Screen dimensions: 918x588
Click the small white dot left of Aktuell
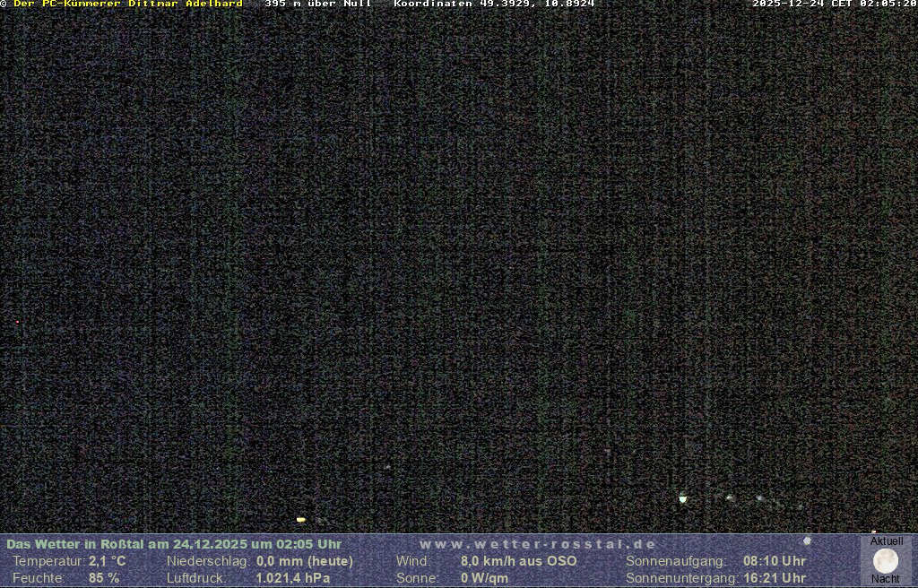click(x=807, y=540)
